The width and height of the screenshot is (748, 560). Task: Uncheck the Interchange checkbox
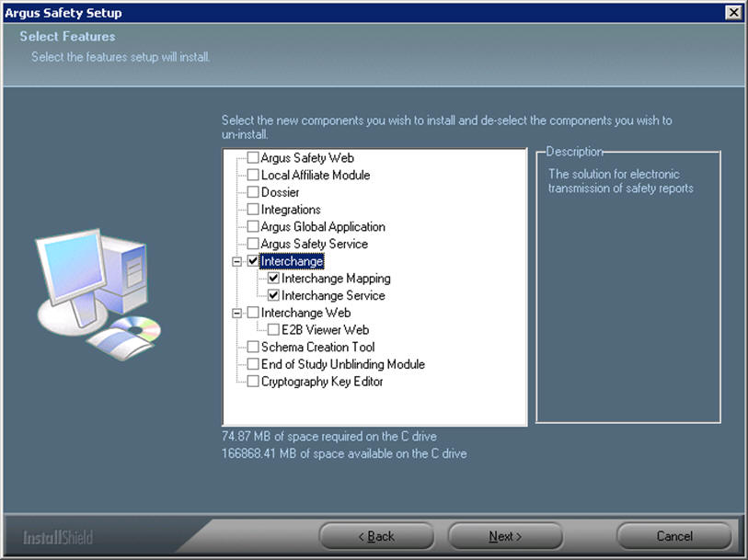click(253, 261)
